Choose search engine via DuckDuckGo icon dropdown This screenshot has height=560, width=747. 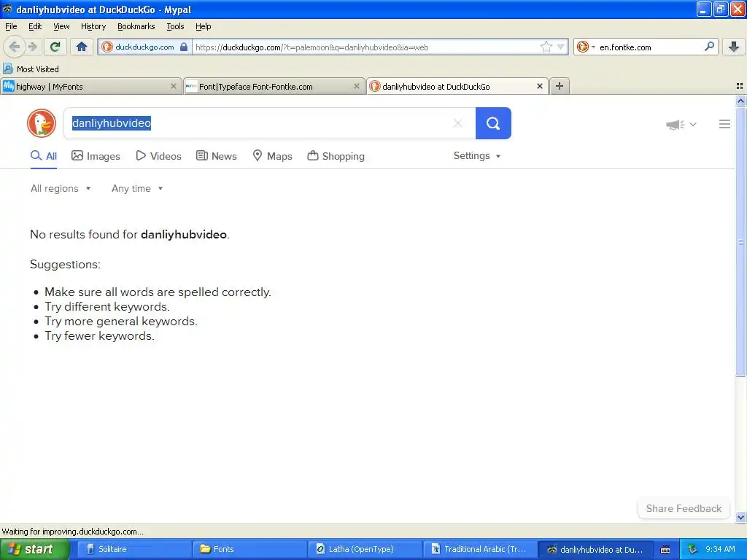click(586, 47)
